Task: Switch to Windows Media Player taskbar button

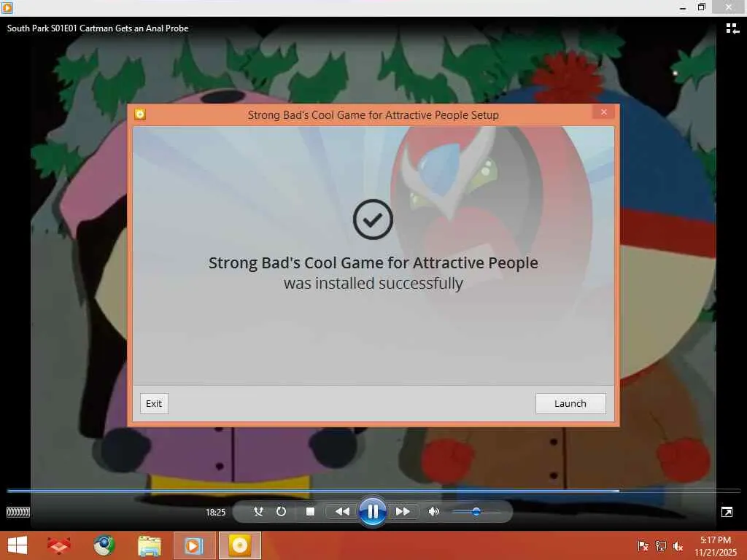Action: 194,545
